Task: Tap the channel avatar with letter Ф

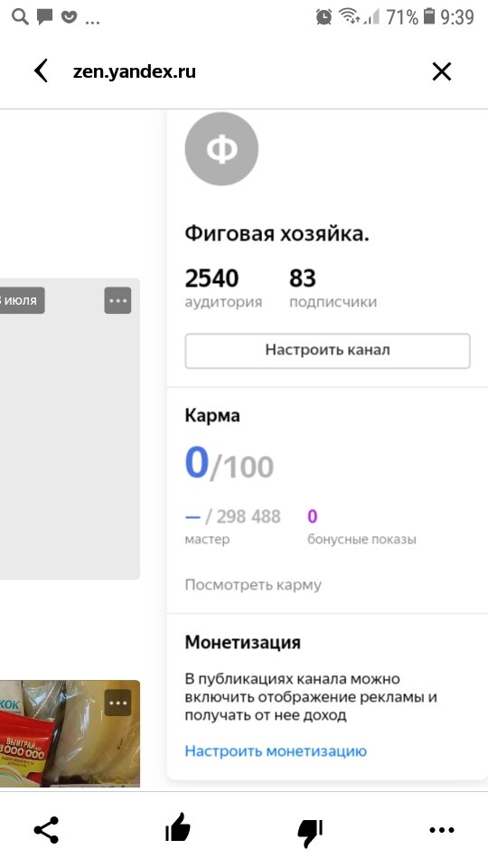Action: tap(221, 149)
